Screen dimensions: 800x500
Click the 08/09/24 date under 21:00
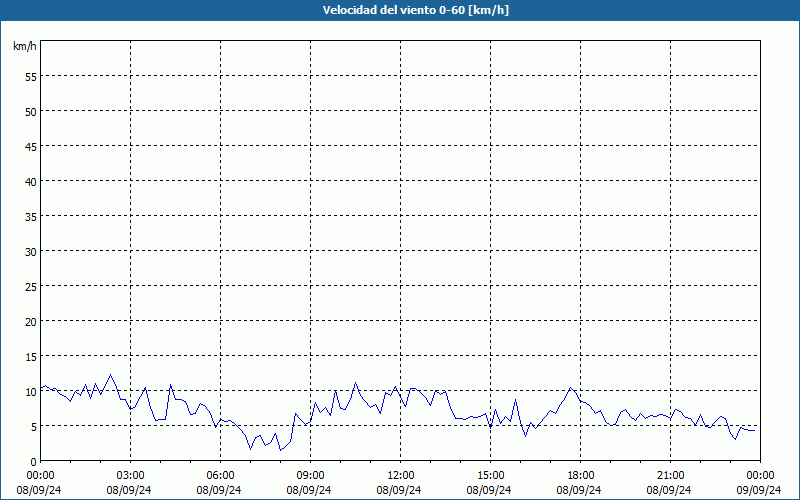pos(669,490)
